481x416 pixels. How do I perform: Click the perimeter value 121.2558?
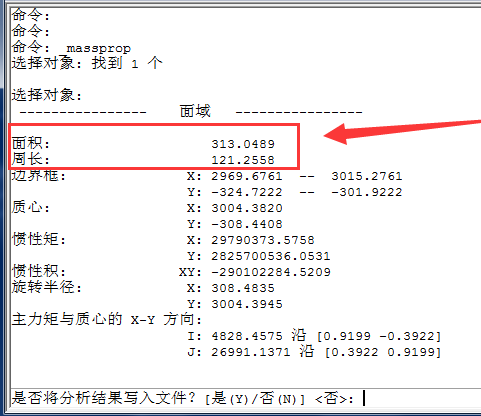tap(243, 160)
